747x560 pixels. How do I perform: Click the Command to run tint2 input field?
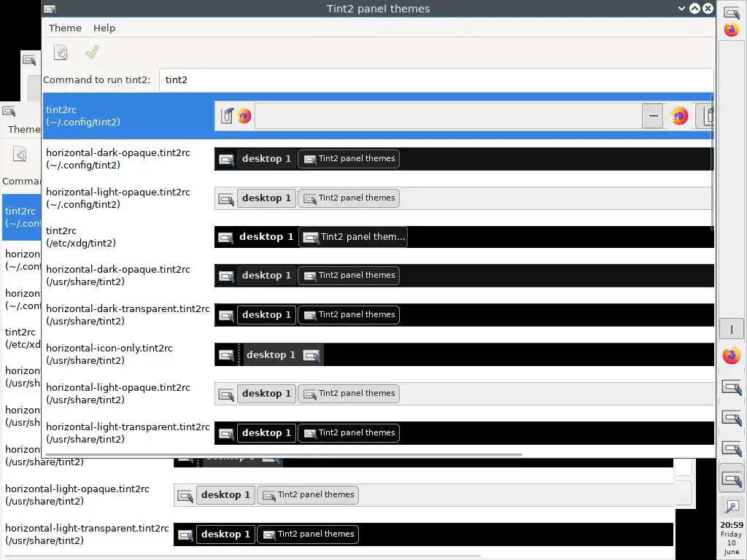(436, 79)
